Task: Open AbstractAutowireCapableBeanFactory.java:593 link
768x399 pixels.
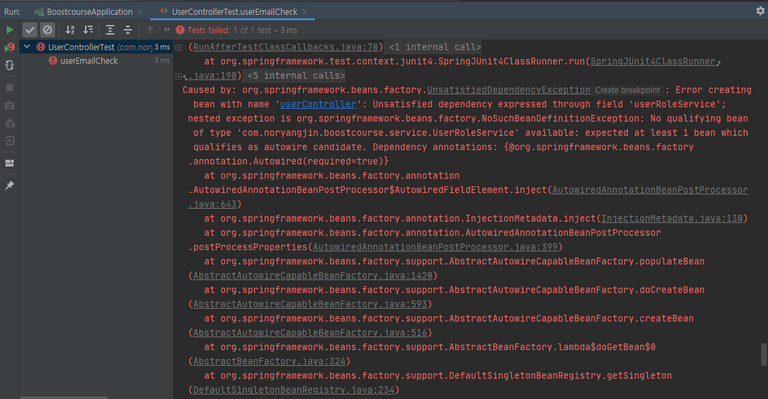Action: (x=310, y=304)
